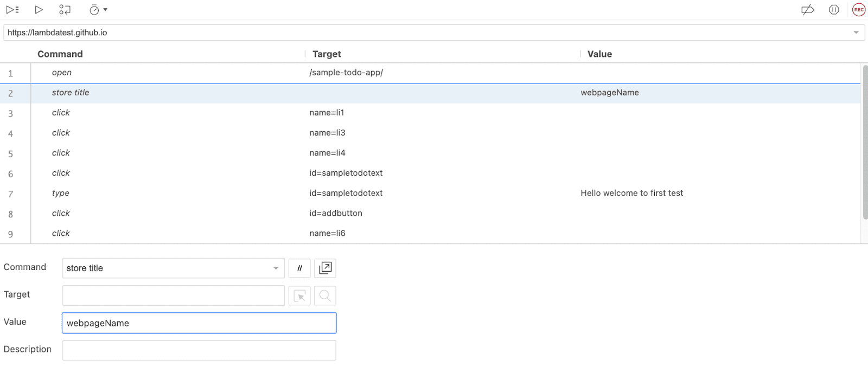Select click name=li6 row

coord(430,233)
